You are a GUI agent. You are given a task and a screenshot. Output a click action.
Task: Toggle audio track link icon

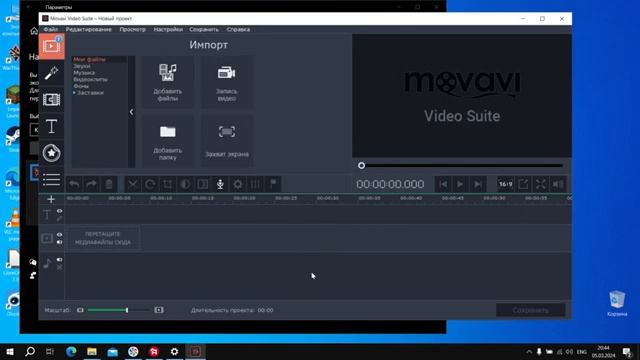pyautogui.click(x=60, y=267)
